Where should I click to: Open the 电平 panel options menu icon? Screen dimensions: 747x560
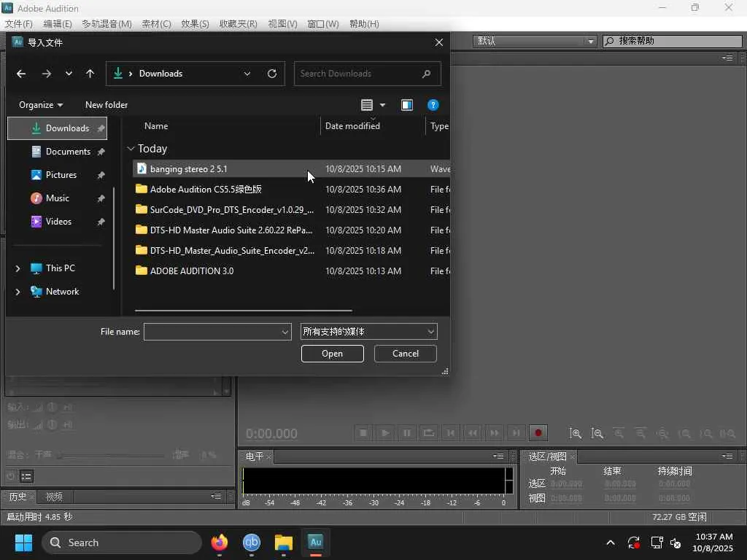498,456
